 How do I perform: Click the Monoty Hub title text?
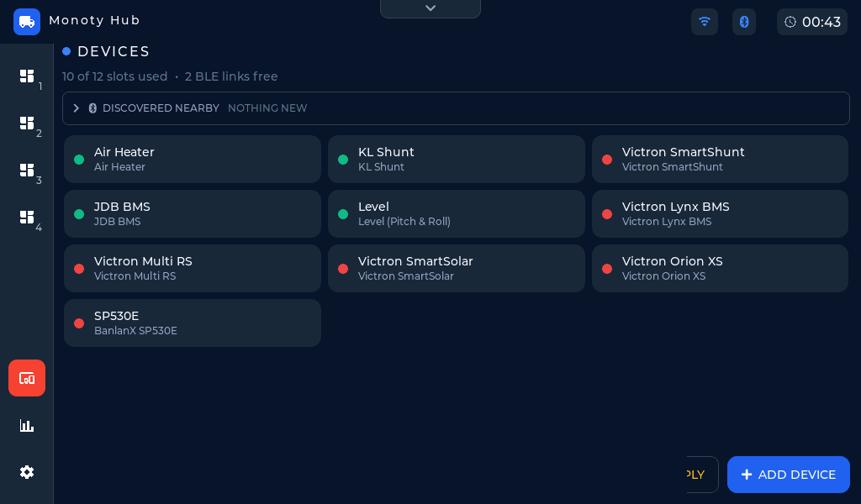94,20
